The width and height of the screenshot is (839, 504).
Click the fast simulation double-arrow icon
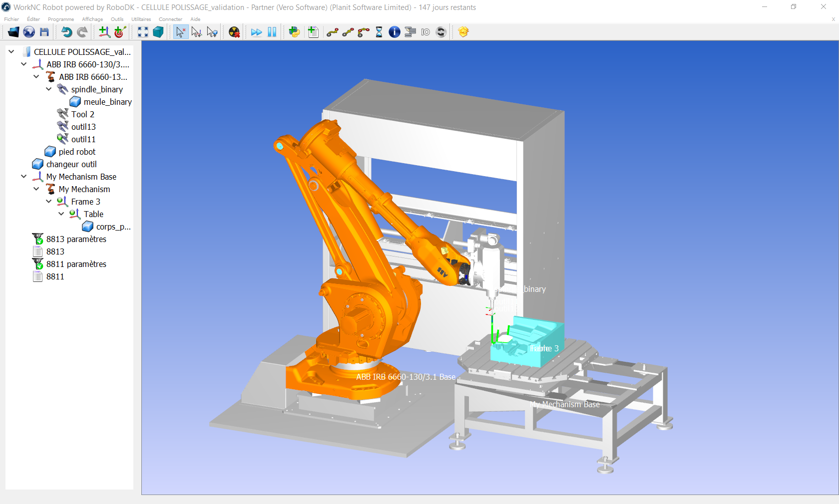pos(256,32)
